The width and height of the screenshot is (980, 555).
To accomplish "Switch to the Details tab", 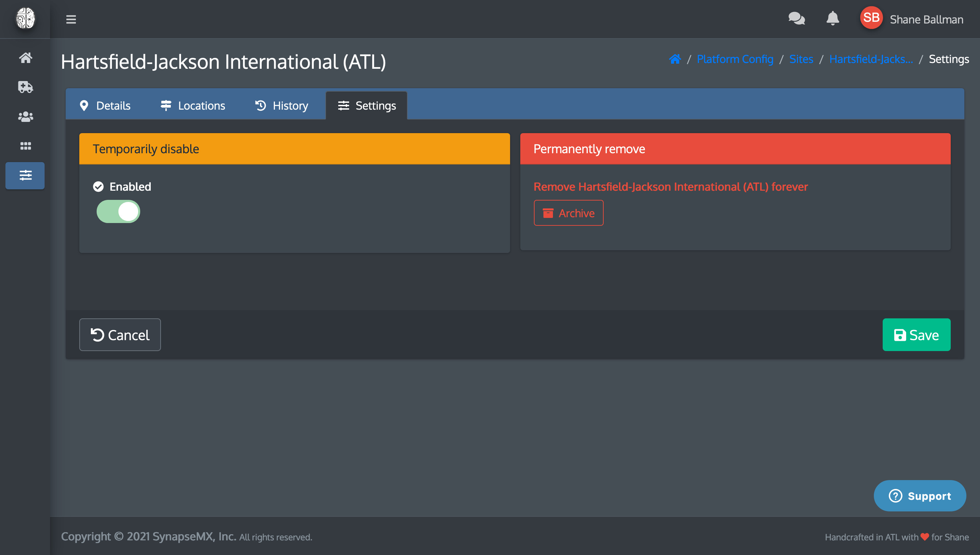I will (x=105, y=106).
